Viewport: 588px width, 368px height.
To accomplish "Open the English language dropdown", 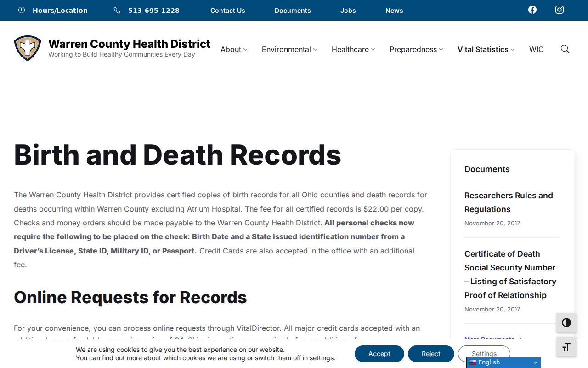I will click(x=503, y=362).
